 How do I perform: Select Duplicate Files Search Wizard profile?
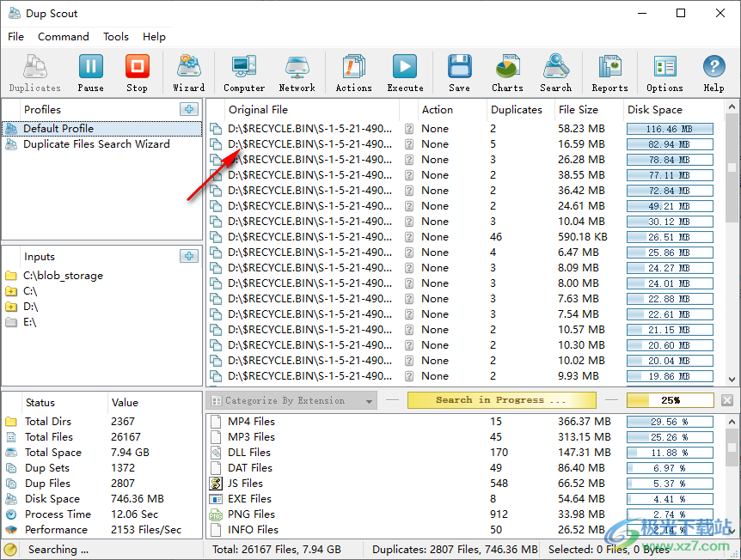pos(102,144)
